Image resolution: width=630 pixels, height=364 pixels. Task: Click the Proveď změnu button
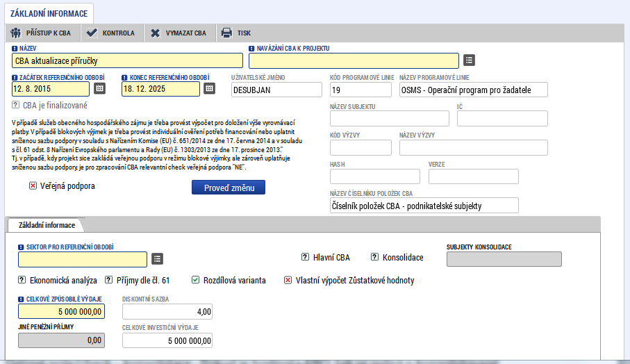(229, 188)
